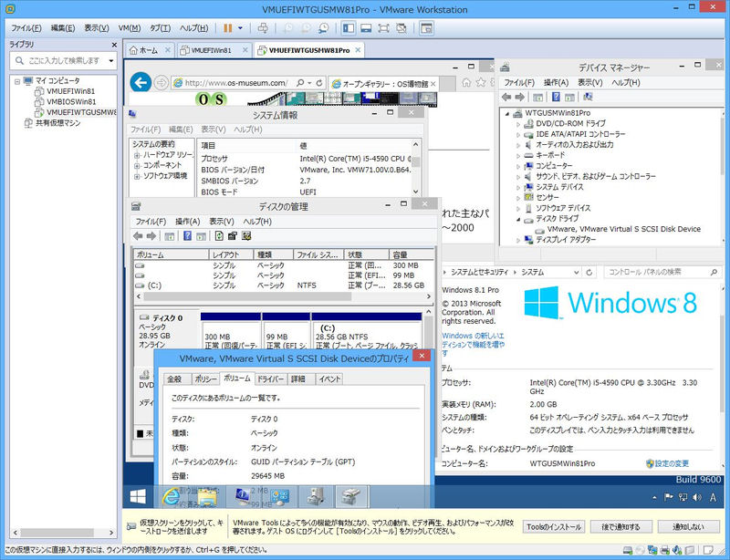Open Internet Explorer from guest taskbar
730x560 pixels.
pyautogui.click(x=171, y=497)
